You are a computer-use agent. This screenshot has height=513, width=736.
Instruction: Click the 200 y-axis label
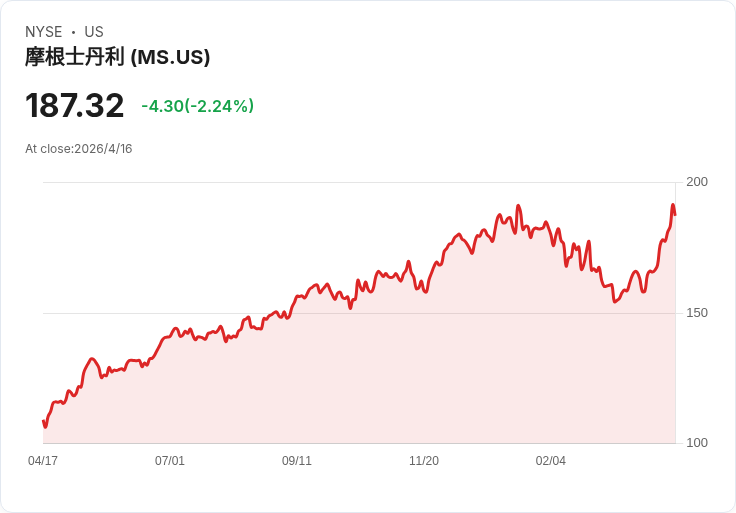point(697,182)
